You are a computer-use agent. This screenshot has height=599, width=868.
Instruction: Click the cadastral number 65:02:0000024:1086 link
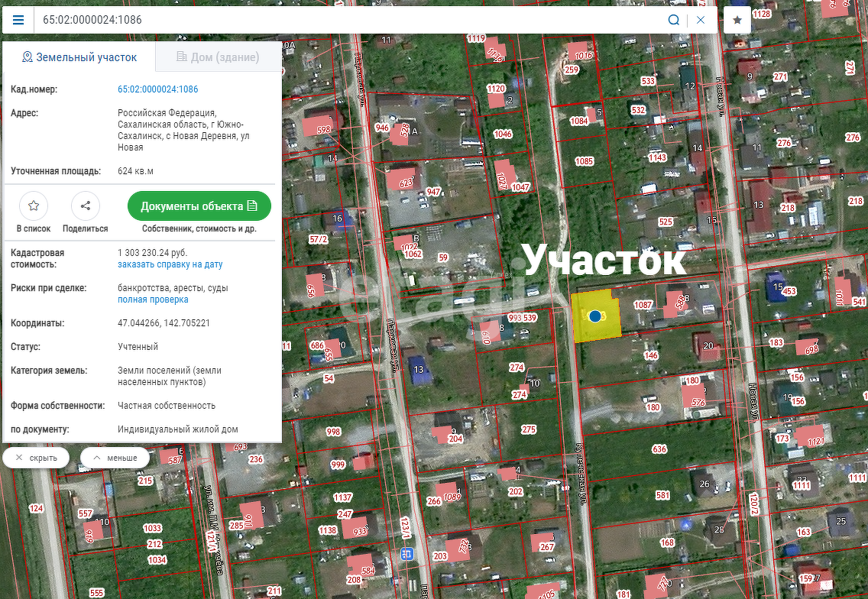pos(157,89)
